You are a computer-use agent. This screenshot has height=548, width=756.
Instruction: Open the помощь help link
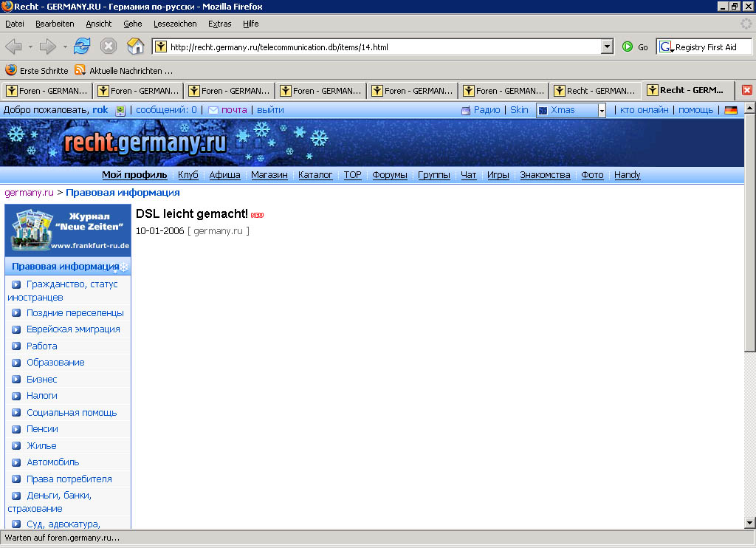click(x=695, y=110)
